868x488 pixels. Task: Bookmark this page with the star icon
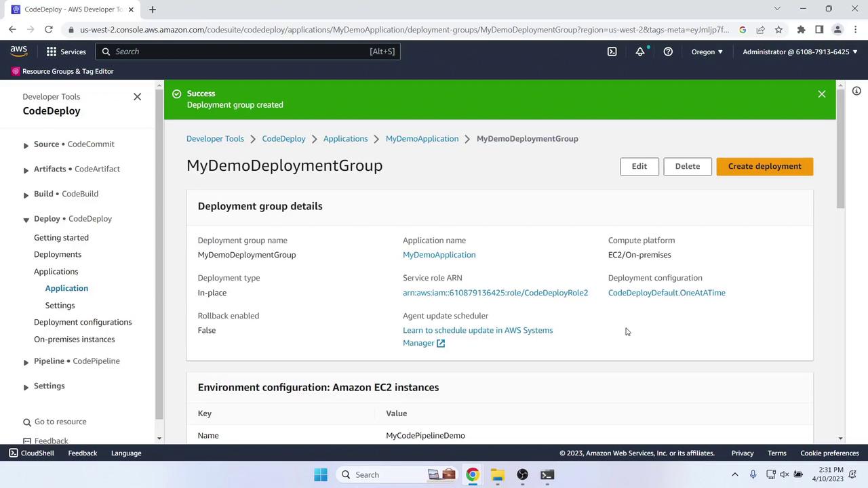click(x=778, y=30)
